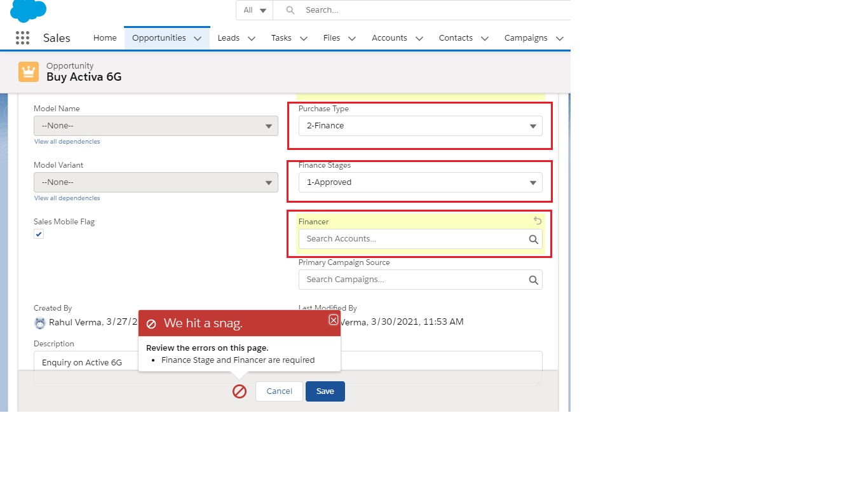Click the search icon in Primary Campaign Source
The height and width of the screenshot is (488, 868).
coord(533,280)
